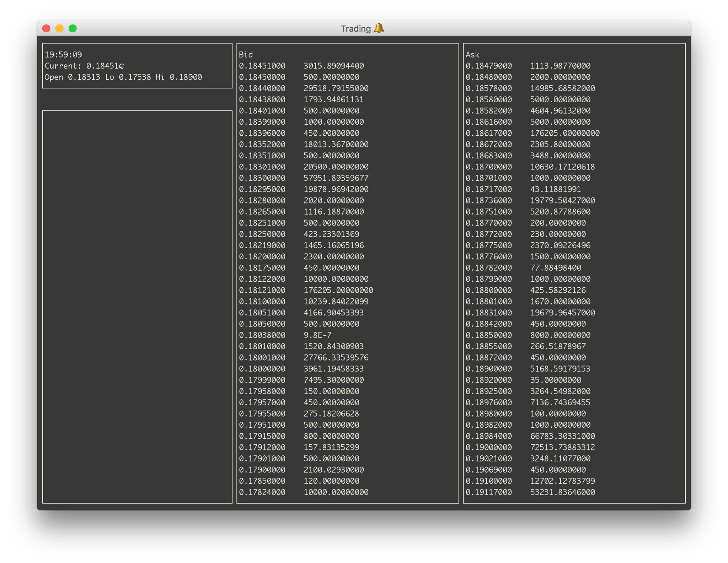Viewport: 728px width, 563px height.
Task: Click ask volume 4604.96132000
Action: [x=560, y=111]
